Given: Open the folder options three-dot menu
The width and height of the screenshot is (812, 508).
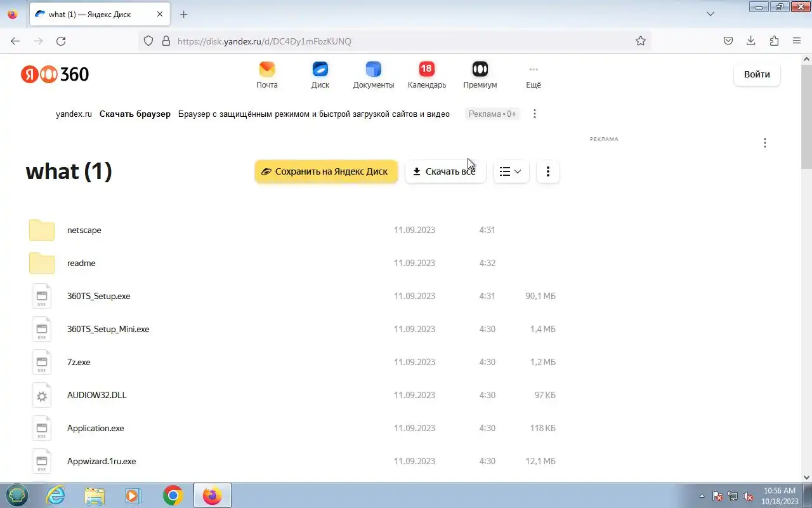Looking at the screenshot, I should click(x=548, y=171).
